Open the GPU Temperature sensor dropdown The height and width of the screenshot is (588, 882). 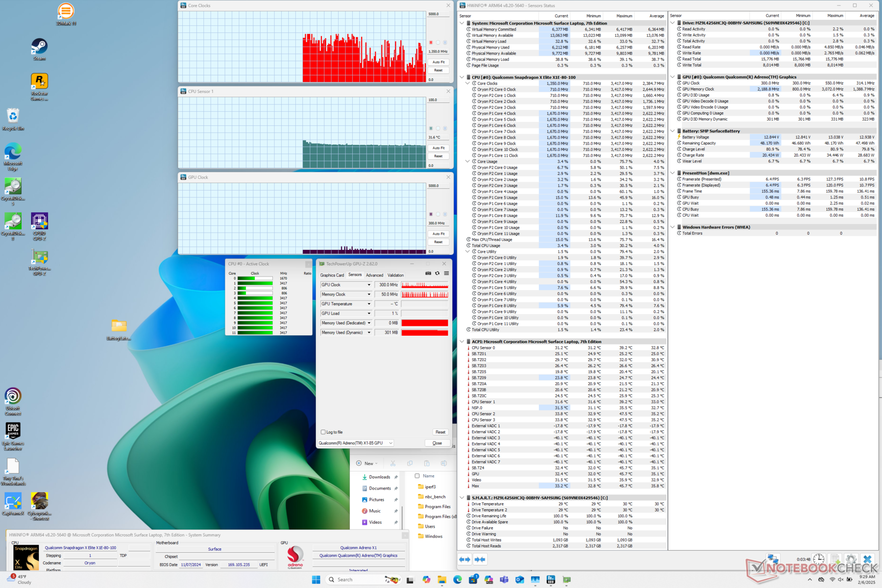pyautogui.click(x=369, y=304)
